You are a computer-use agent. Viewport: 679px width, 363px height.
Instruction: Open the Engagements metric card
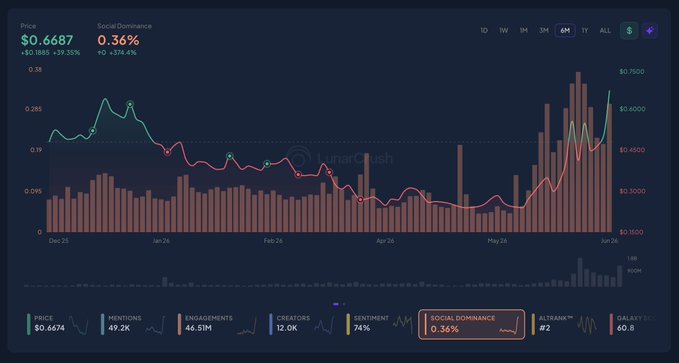(217, 324)
